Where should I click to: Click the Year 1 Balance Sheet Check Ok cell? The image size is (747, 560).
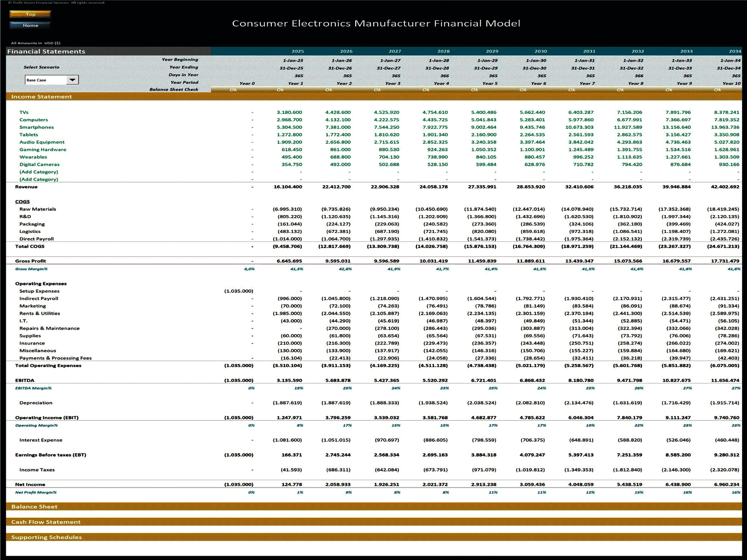[281, 89]
